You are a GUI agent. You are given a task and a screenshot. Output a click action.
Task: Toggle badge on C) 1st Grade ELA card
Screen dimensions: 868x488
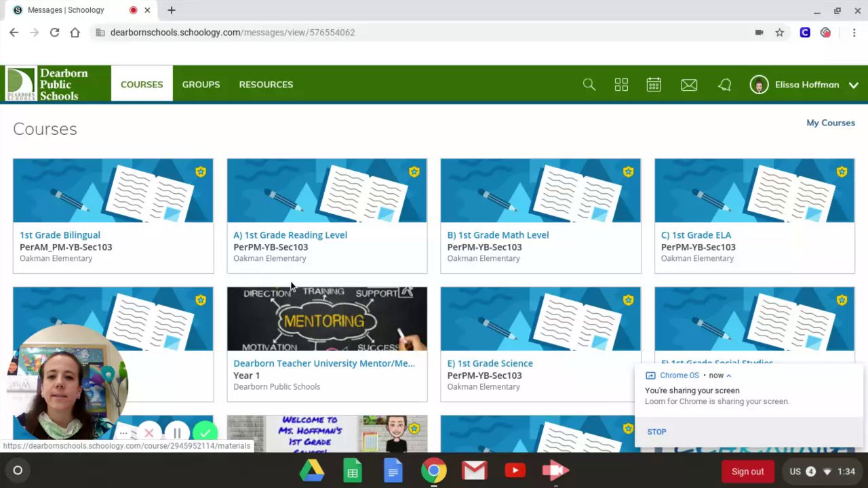pyautogui.click(x=842, y=172)
